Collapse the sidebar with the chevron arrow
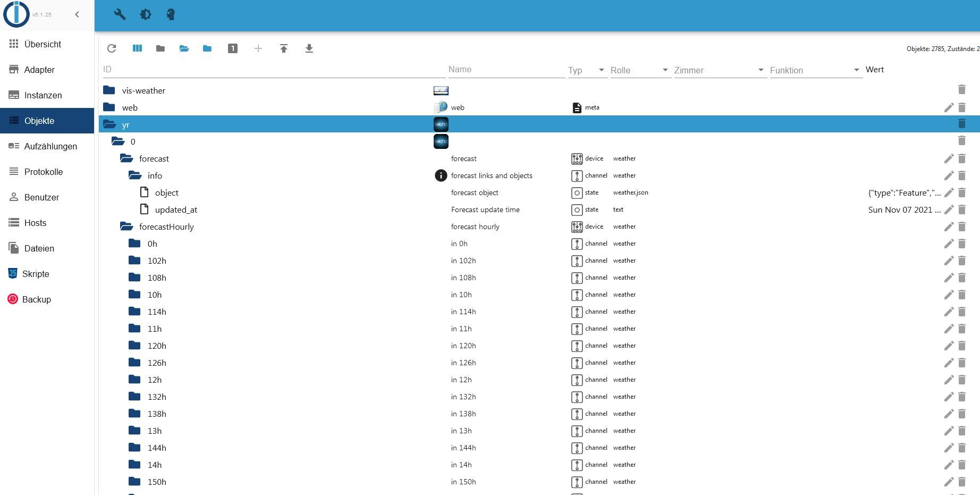980x495 pixels. (77, 14)
